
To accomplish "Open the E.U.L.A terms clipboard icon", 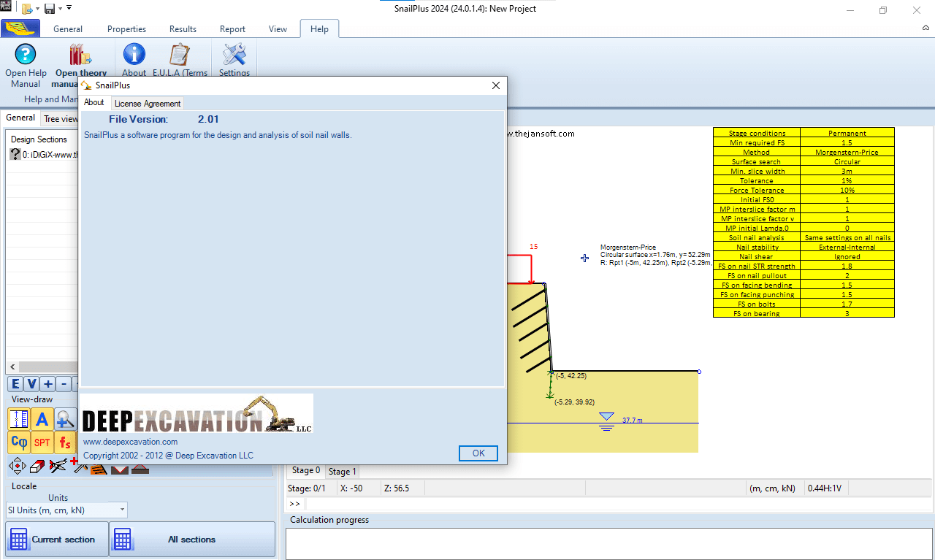I will [179, 55].
